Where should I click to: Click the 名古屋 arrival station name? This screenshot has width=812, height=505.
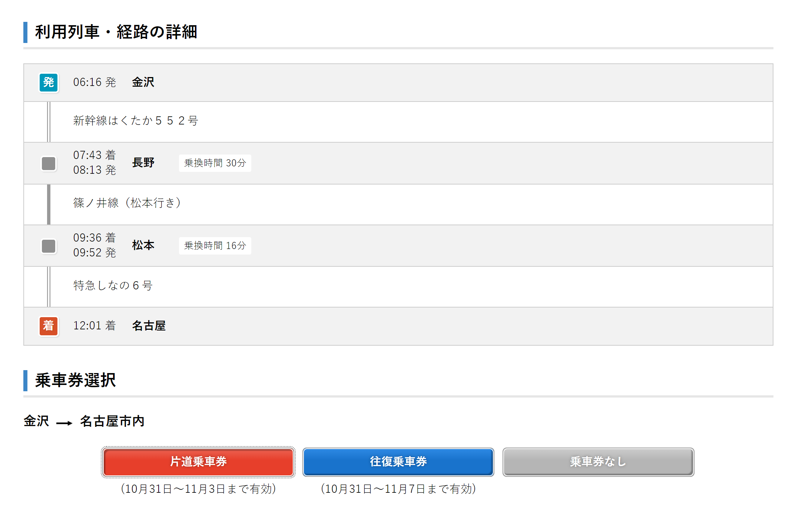click(x=149, y=326)
